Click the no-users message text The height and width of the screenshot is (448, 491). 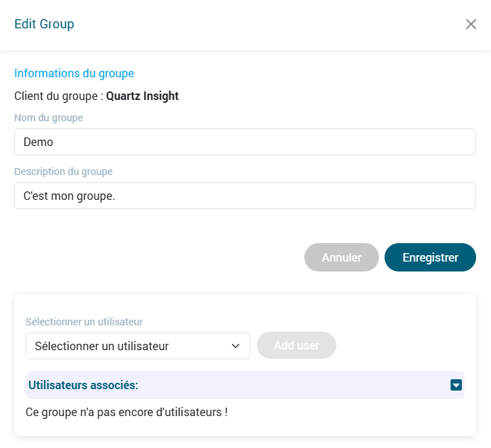126,411
